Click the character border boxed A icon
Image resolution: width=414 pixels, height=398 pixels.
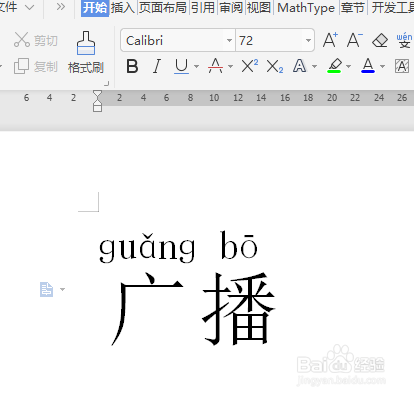pos(402,66)
